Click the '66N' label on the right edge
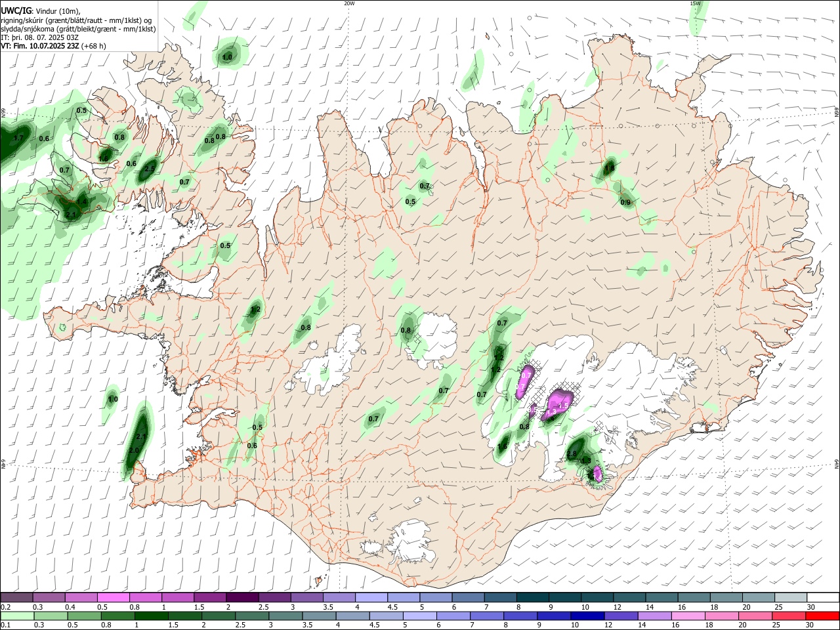The width and height of the screenshot is (840, 630). coord(837,113)
